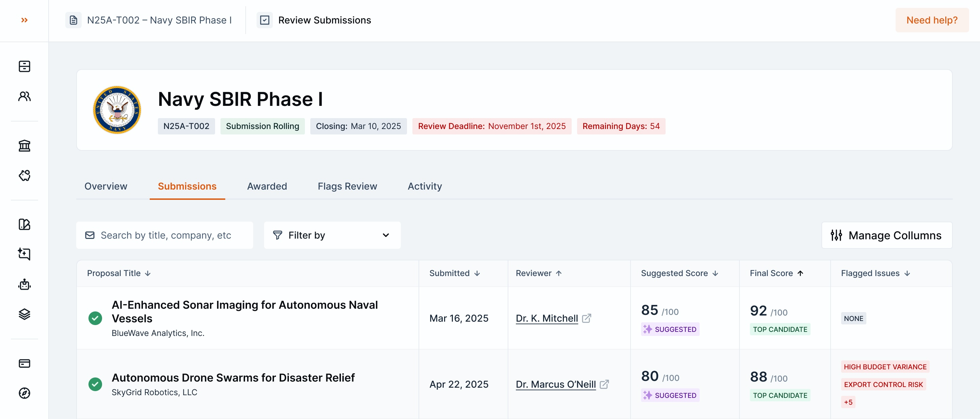This screenshot has width=980, height=419.
Task: Open Dr. K. Mitchell reviewer link
Action: click(547, 318)
